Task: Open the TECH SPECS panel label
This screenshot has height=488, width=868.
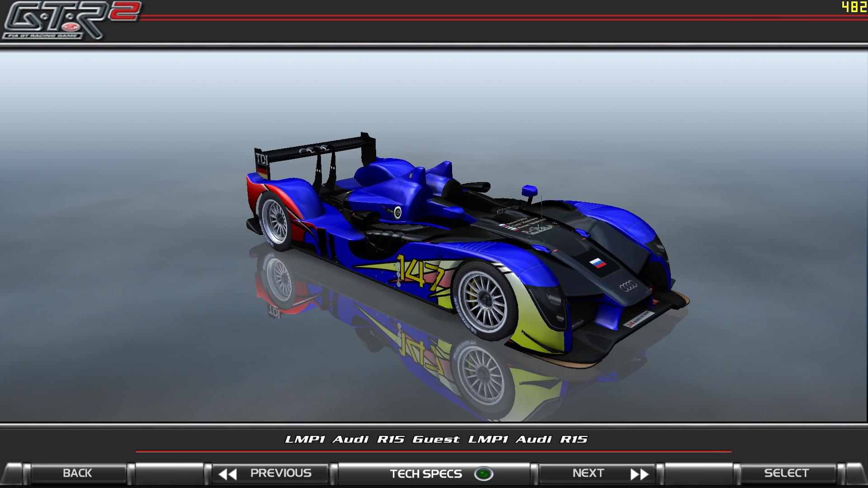Action: 425,474
